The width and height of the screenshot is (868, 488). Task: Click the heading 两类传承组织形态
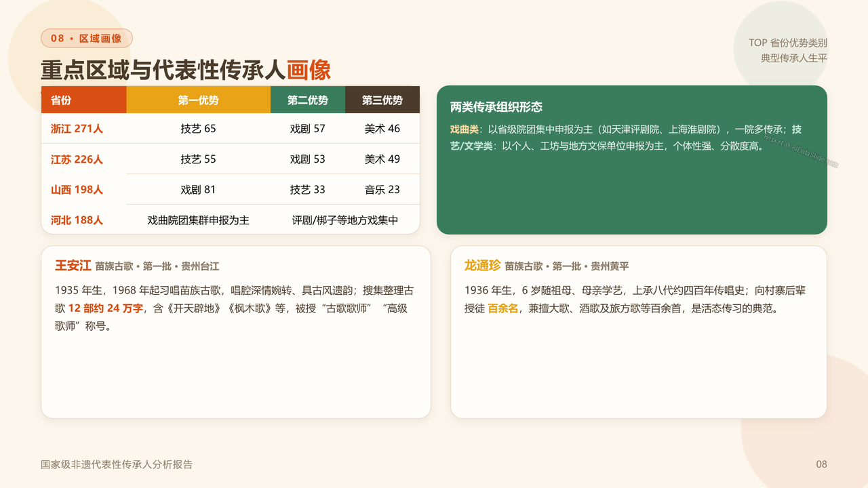coord(496,107)
